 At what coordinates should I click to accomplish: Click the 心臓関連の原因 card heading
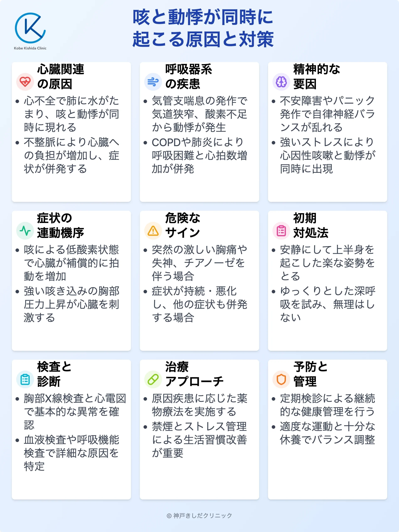[61, 76]
